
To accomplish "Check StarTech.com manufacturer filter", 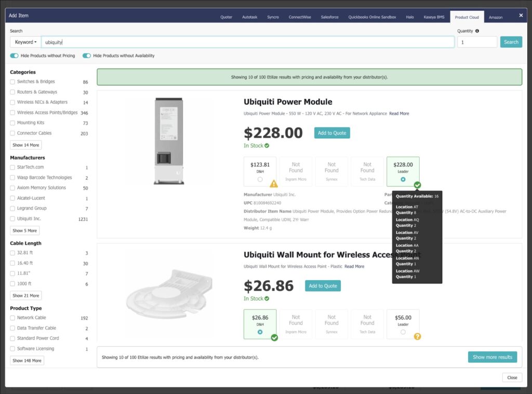I will click(12, 167).
